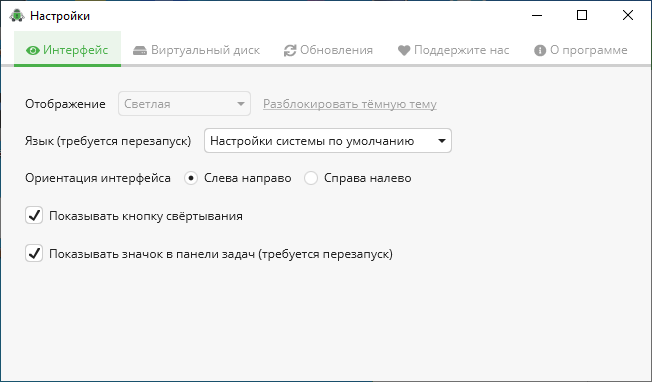Viewport: 652px width, 382px height.
Task: Click the Ориентация интерфейса label
Action: point(98,178)
